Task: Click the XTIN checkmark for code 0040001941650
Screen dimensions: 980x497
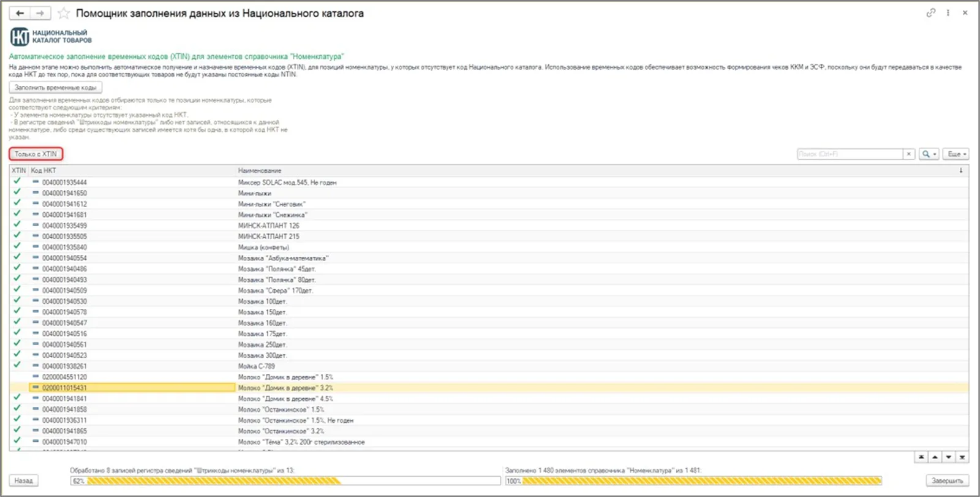Action: tap(17, 192)
